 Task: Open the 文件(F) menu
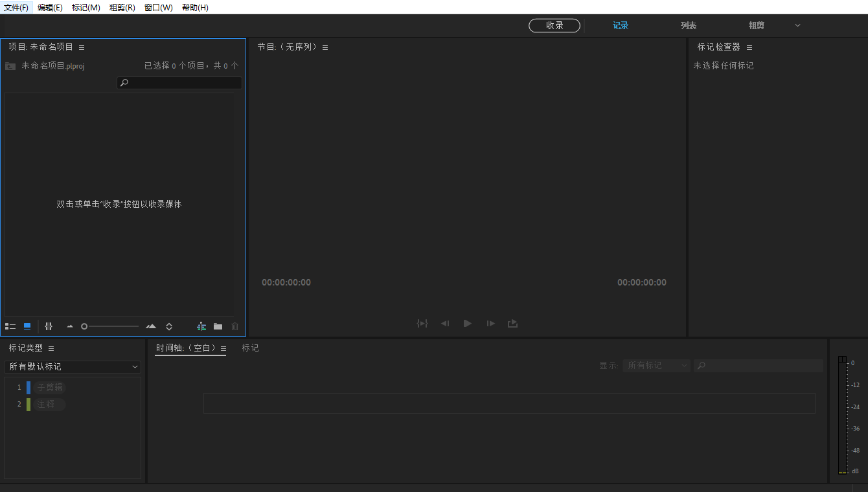click(x=16, y=7)
